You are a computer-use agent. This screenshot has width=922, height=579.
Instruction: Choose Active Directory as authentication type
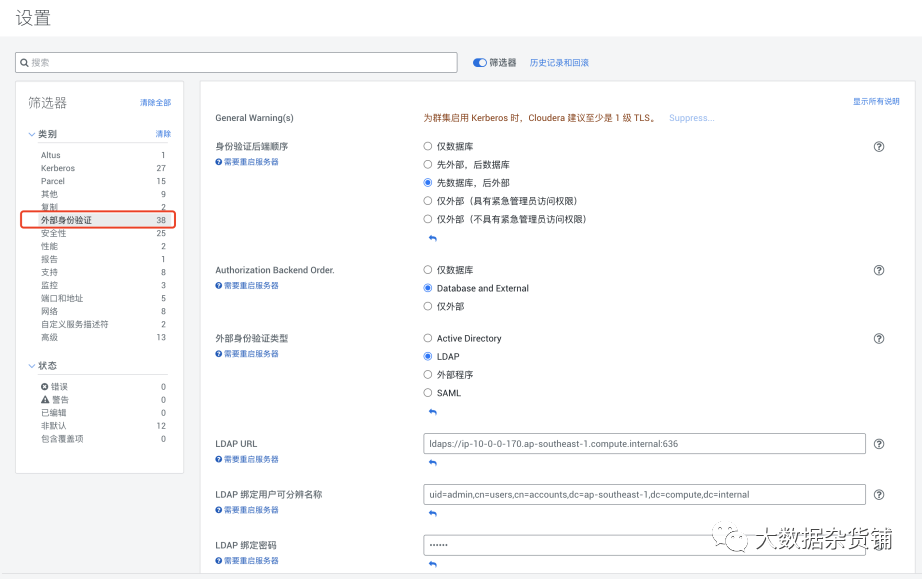pyautogui.click(x=427, y=338)
